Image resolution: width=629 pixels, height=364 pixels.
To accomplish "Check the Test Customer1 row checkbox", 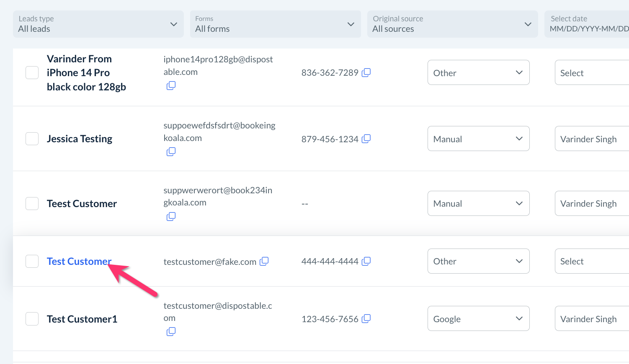I will pyautogui.click(x=32, y=319).
